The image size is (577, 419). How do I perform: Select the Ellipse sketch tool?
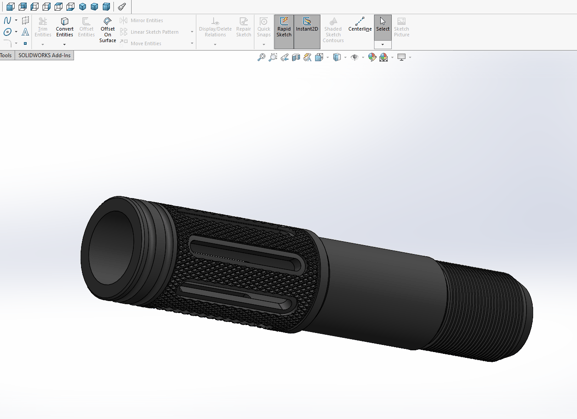(x=7, y=32)
